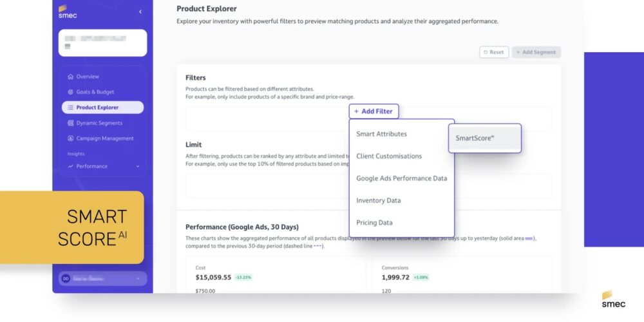Click the blurred account selector card
This screenshot has height=322, width=644.
[102, 43]
